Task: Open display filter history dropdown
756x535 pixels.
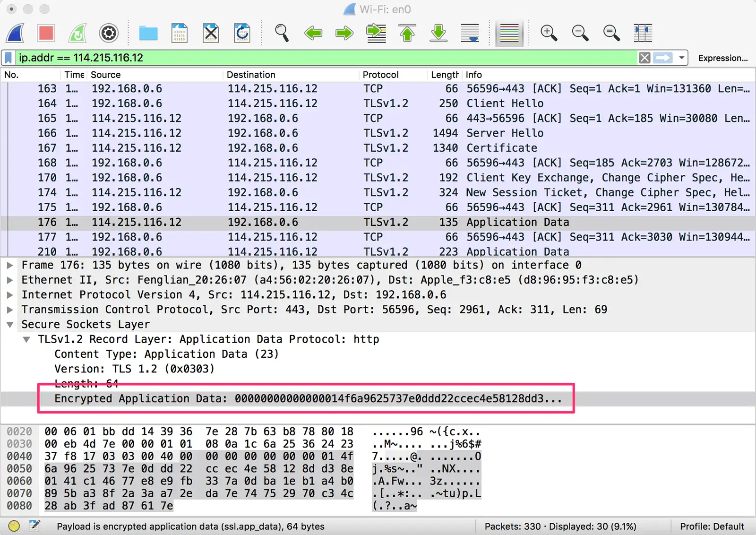Action: pyautogui.click(x=681, y=58)
